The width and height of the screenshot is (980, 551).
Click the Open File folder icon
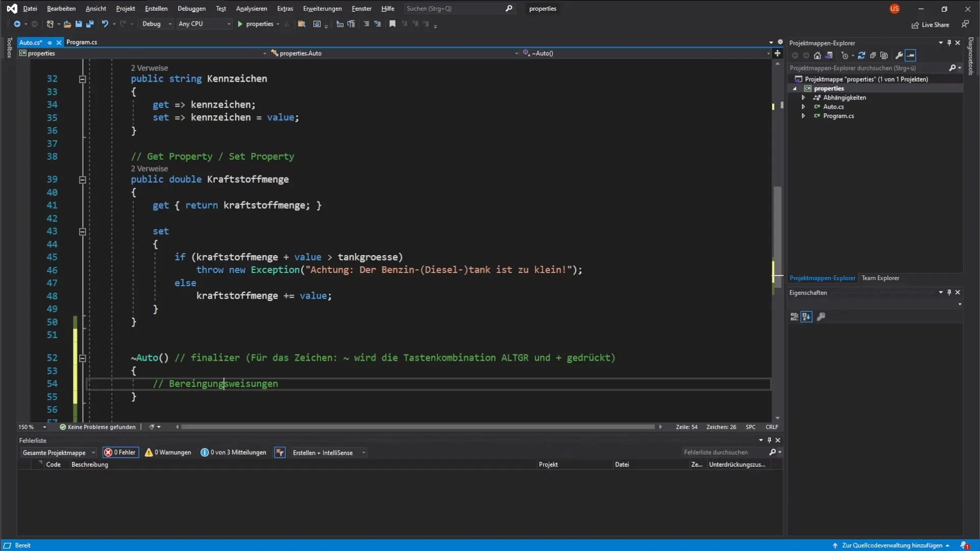[67, 24]
